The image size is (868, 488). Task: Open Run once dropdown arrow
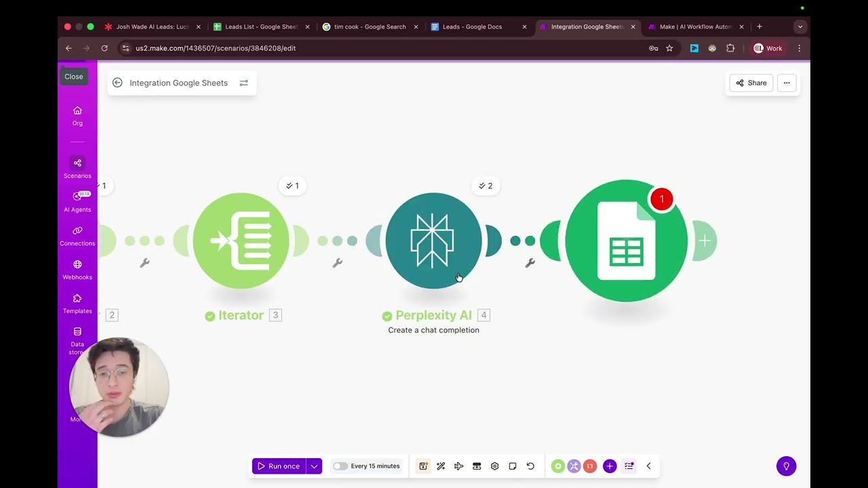[x=314, y=466]
